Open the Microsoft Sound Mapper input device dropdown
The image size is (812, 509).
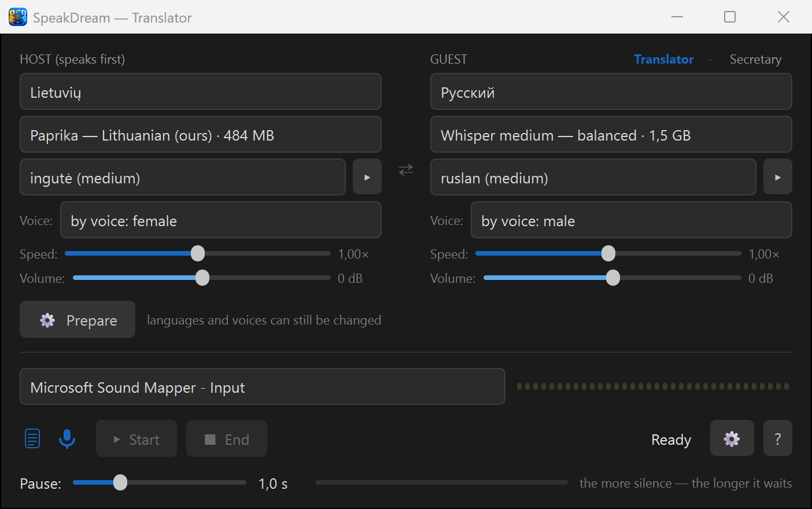(263, 386)
